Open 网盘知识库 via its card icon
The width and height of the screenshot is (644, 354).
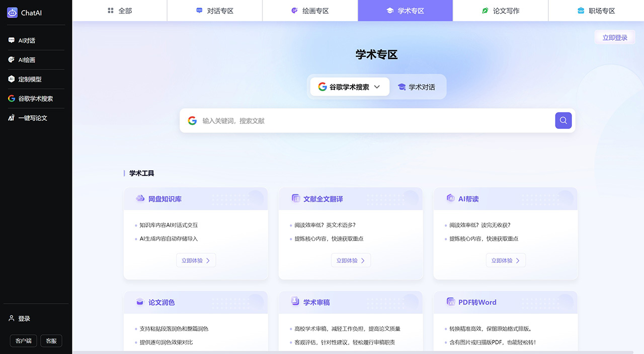click(x=140, y=198)
